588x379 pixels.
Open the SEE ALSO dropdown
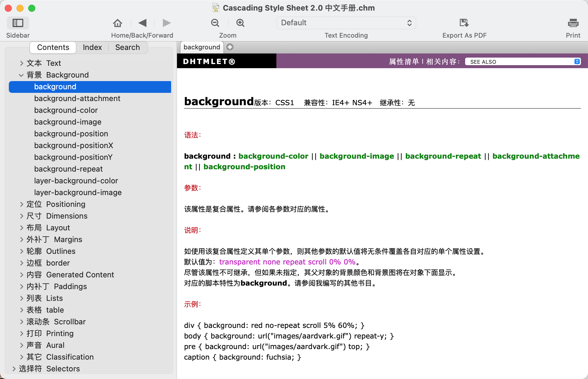point(523,62)
